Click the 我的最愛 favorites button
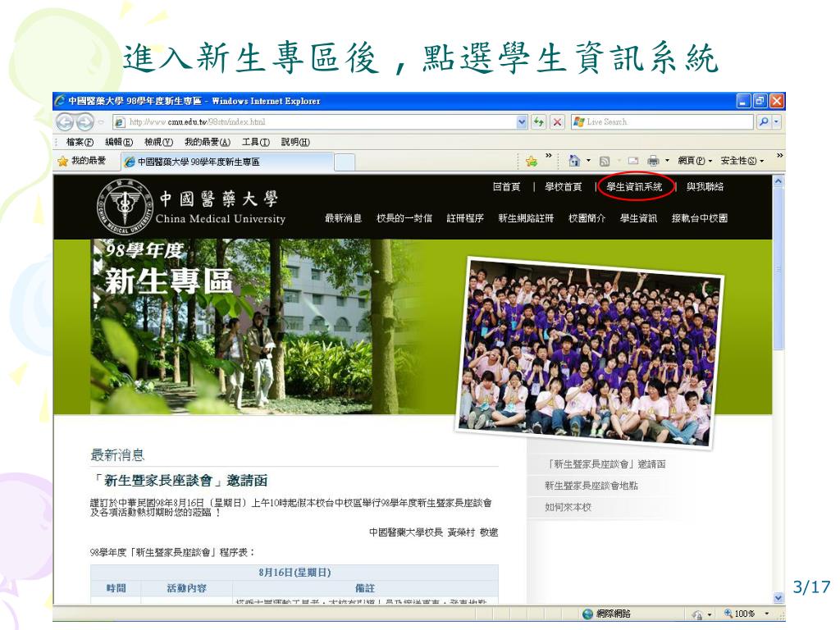840x630 pixels. click(82, 161)
